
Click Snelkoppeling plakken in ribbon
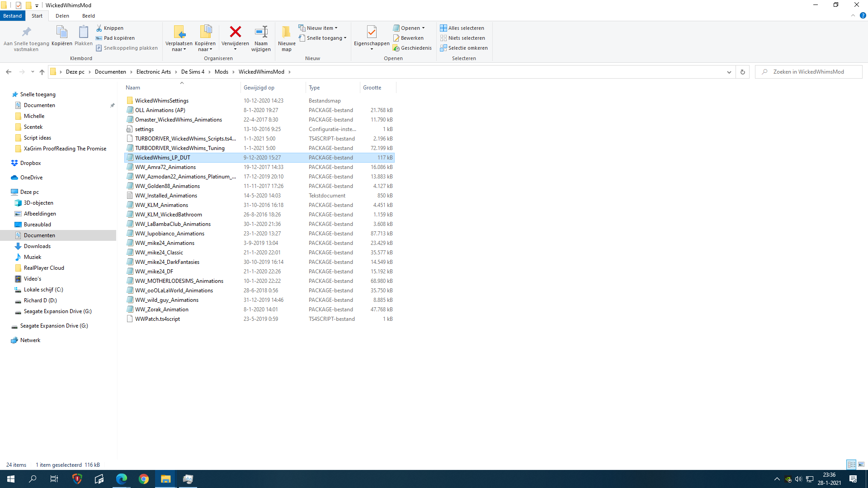click(x=127, y=48)
